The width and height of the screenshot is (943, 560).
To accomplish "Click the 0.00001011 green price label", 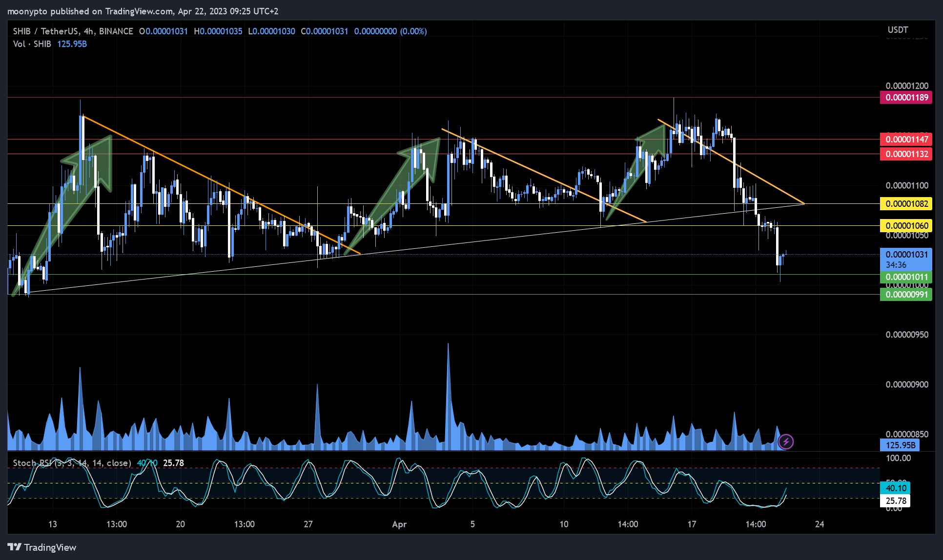I will (906, 277).
